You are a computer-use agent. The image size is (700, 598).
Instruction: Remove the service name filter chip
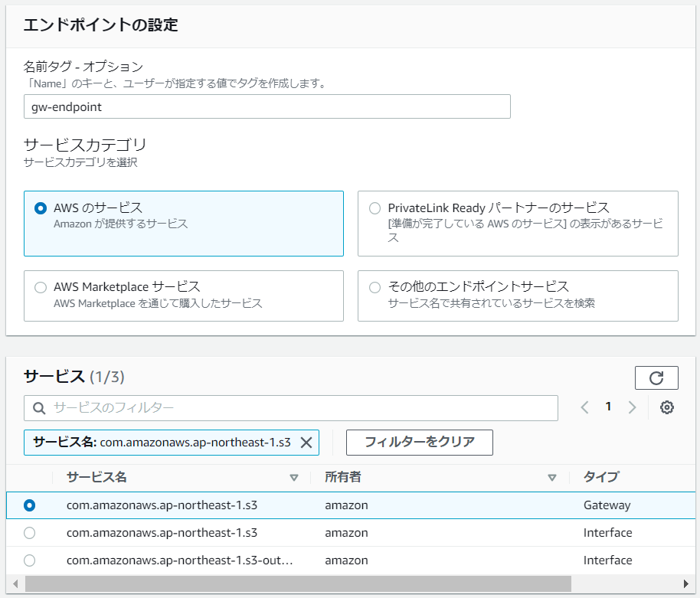click(306, 443)
